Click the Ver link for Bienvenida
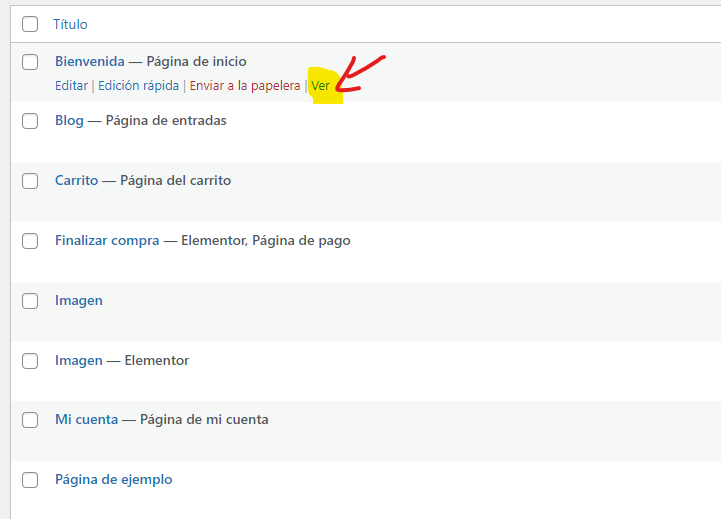 [x=320, y=86]
